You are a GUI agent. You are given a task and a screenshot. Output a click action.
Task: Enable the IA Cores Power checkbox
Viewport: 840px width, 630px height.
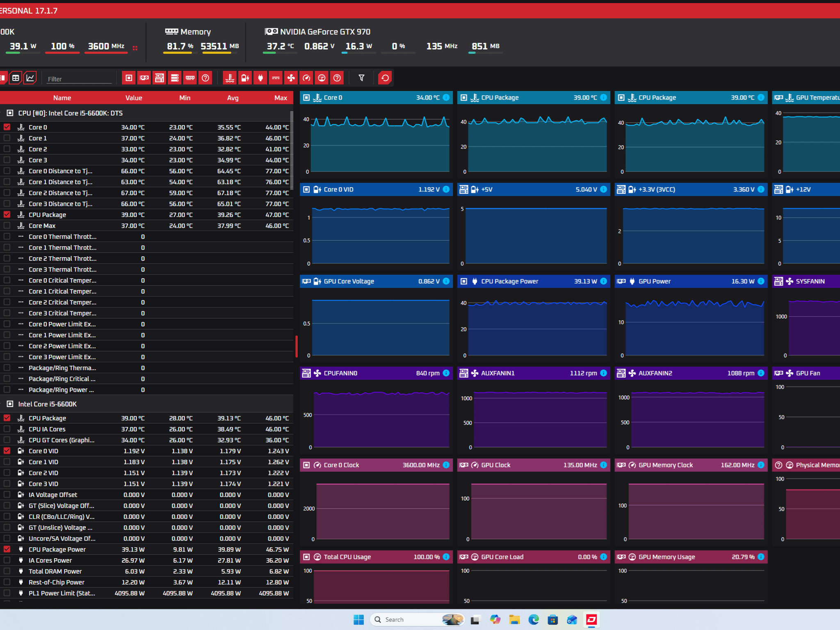tap(7, 560)
